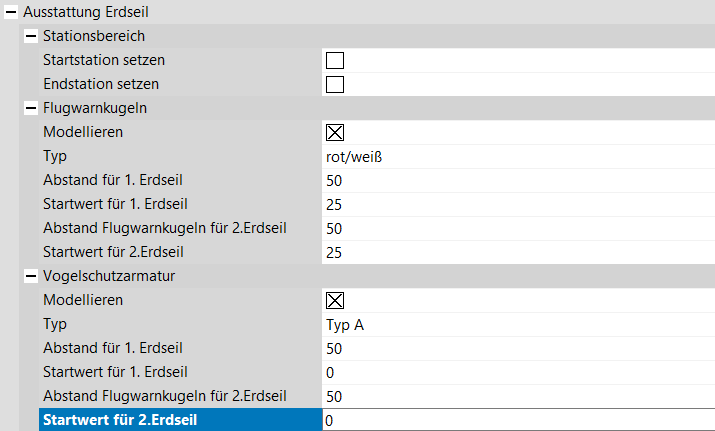
Task: Enable the Endstation setzen checkbox
Action: [335, 84]
